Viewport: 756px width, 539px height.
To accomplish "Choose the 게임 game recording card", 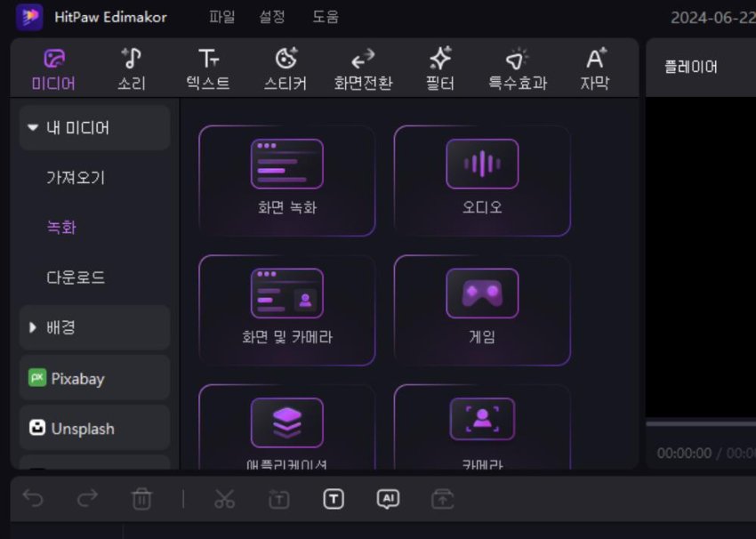I will pos(481,310).
